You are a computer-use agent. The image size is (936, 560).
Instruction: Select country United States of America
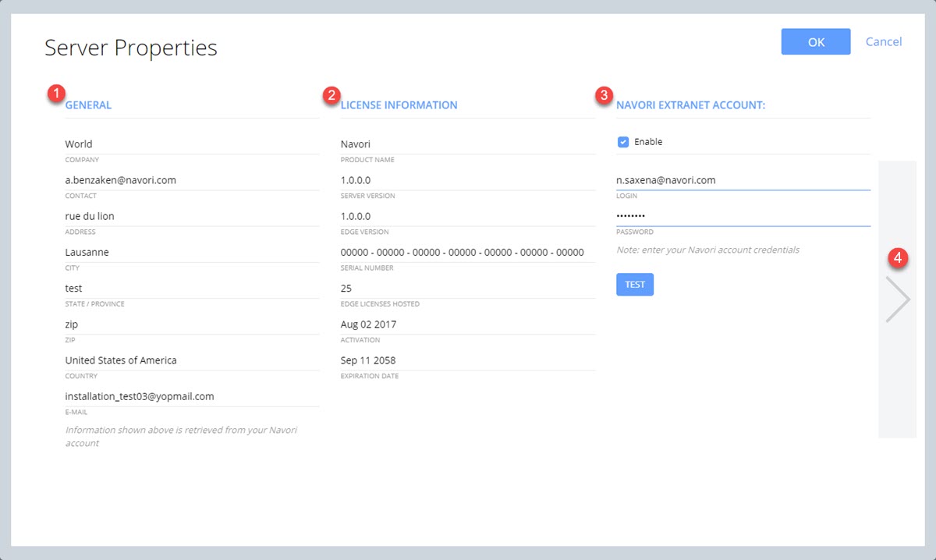(x=121, y=360)
